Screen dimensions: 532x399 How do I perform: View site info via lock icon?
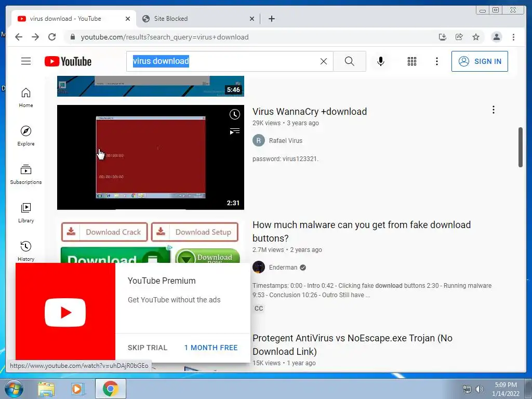pyautogui.click(x=72, y=37)
